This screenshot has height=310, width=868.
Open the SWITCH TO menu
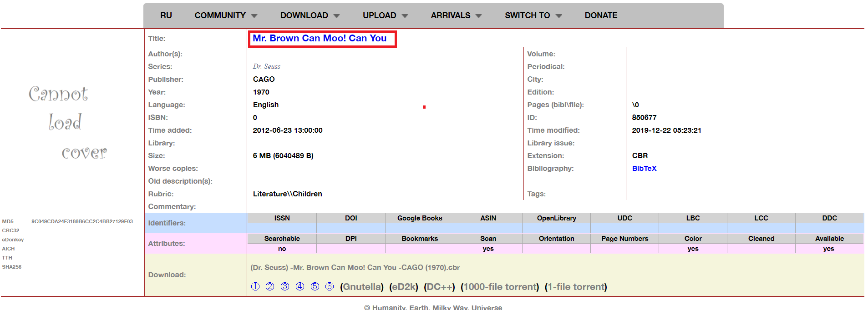[528, 15]
